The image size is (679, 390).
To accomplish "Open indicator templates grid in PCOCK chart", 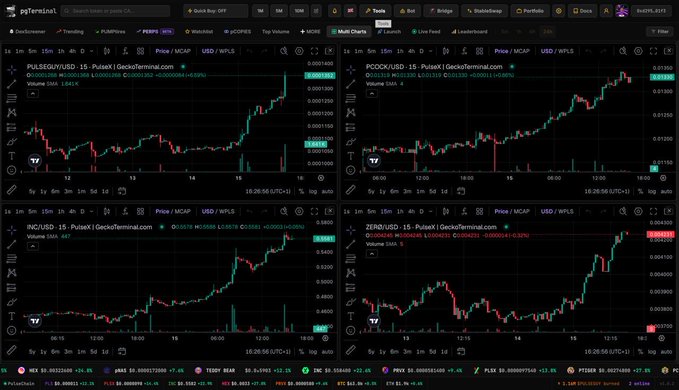I will point(479,51).
